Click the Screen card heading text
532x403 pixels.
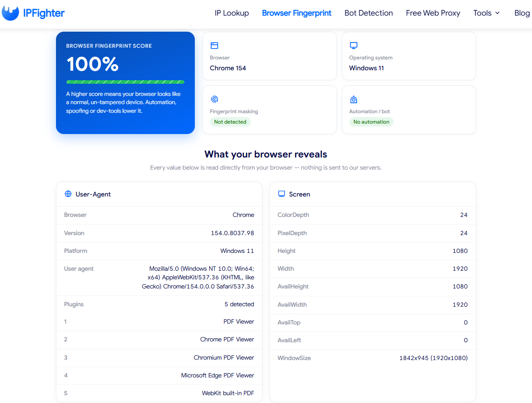click(x=299, y=194)
